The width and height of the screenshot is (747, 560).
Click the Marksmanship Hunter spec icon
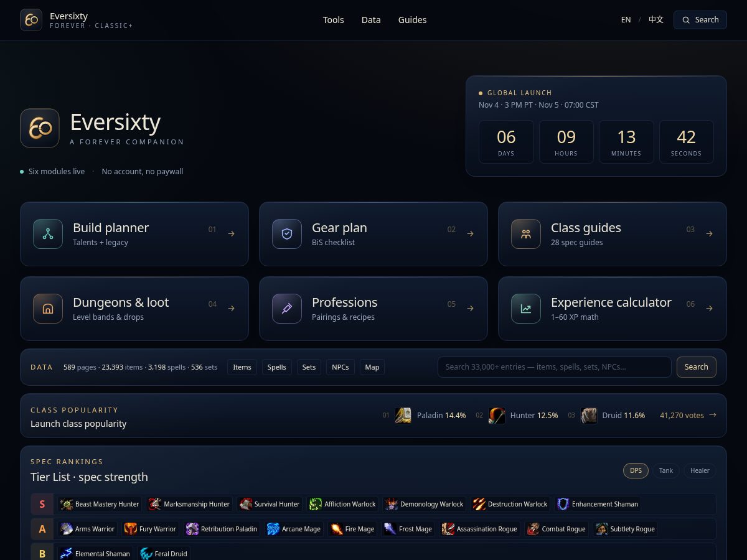click(x=155, y=504)
